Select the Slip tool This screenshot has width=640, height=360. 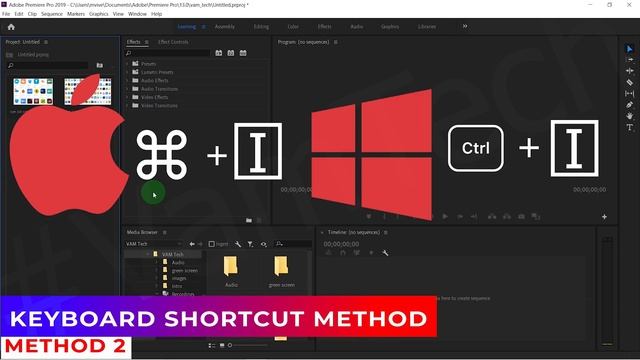(629, 93)
